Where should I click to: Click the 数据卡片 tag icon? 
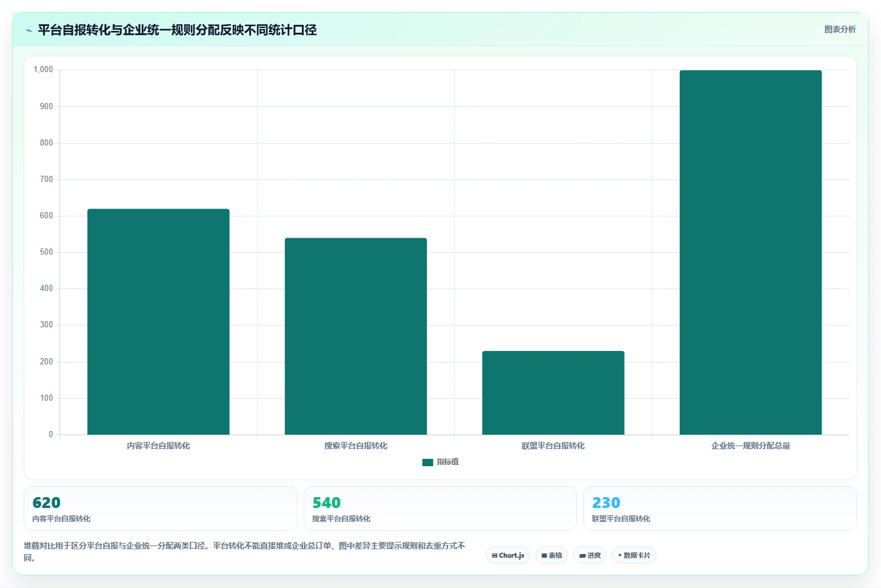pyautogui.click(x=620, y=555)
